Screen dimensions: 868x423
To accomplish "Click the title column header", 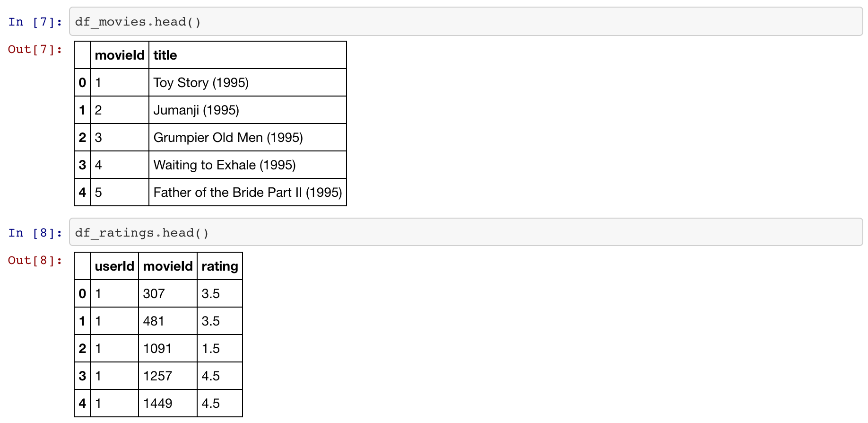I will 248,55.
